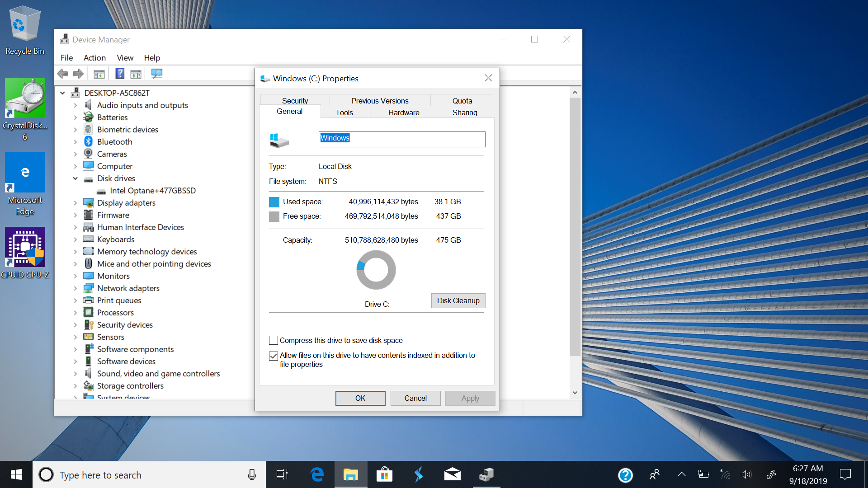Expand the Print queues node
868x488 pixels.
(75, 300)
